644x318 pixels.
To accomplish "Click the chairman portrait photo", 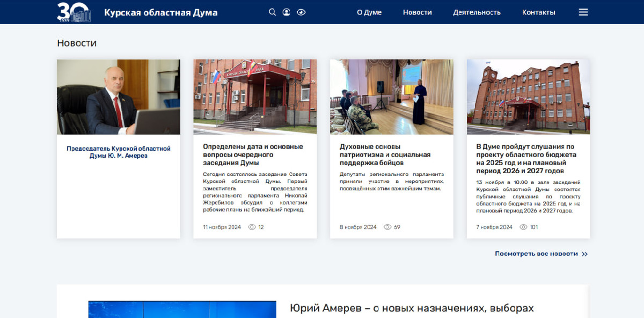I will 119,97.
